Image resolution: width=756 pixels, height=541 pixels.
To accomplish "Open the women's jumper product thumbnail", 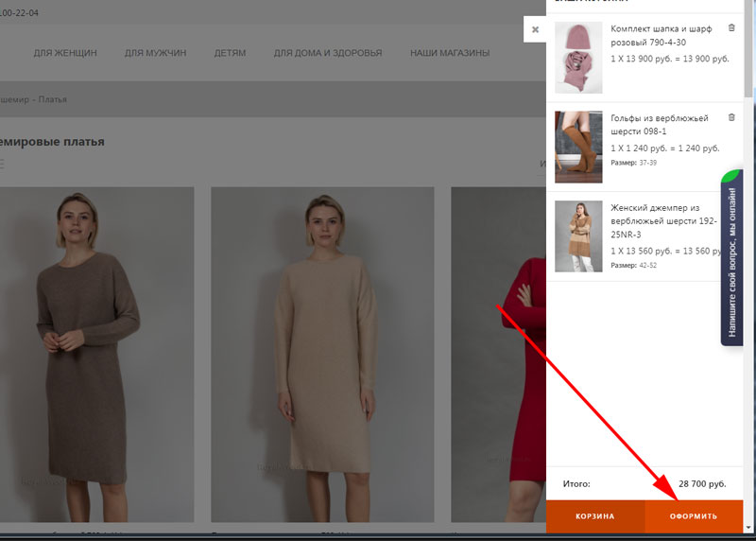I will pyautogui.click(x=578, y=236).
